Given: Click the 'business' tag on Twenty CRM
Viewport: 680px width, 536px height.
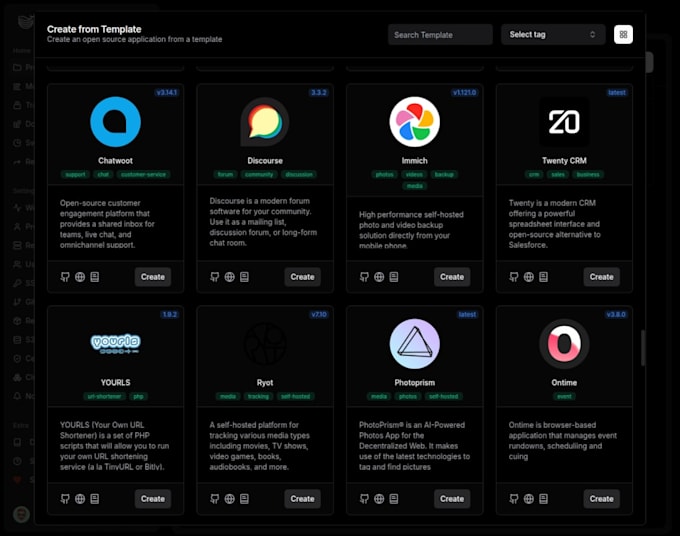Looking at the screenshot, I should coord(588,174).
